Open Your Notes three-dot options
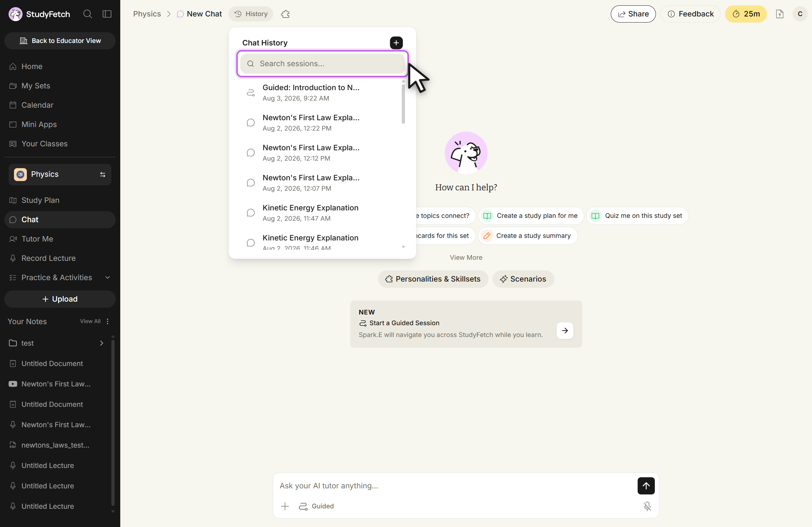This screenshot has height=527, width=812. [x=108, y=321]
